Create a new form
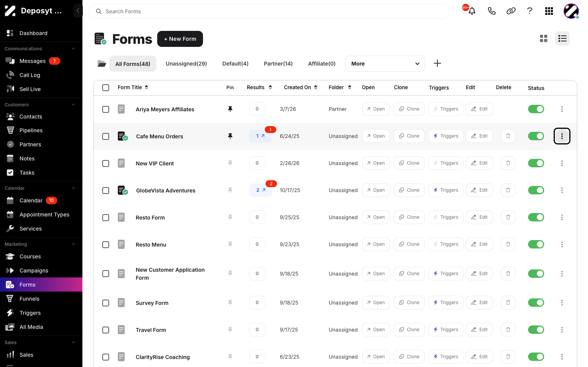Screen dimensions: 588x367 tap(180, 39)
